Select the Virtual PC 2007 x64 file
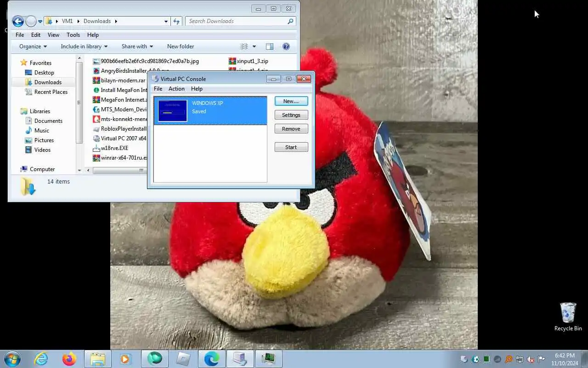588x368 pixels. tap(119, 138)
